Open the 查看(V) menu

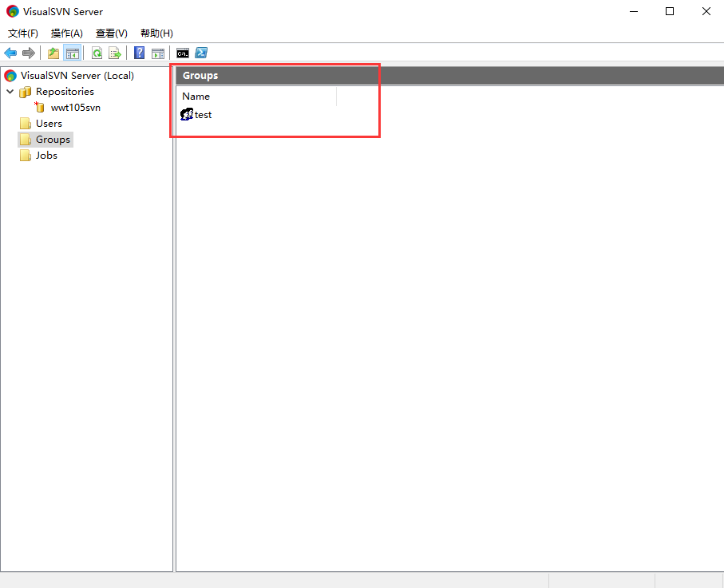click(x=111, y=34)
